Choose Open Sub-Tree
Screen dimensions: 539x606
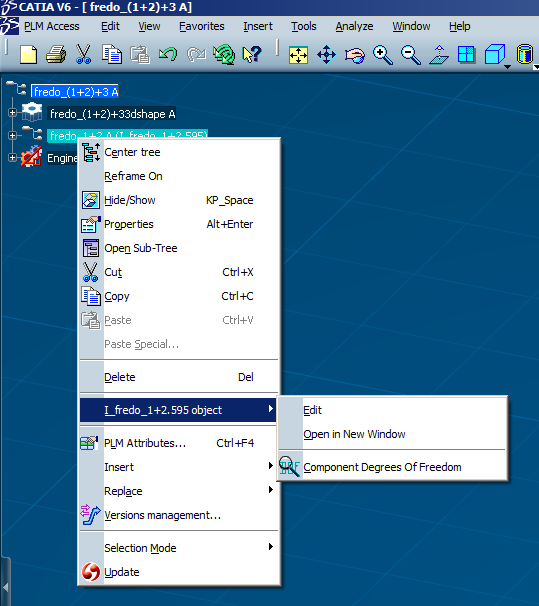coord(178,248)
